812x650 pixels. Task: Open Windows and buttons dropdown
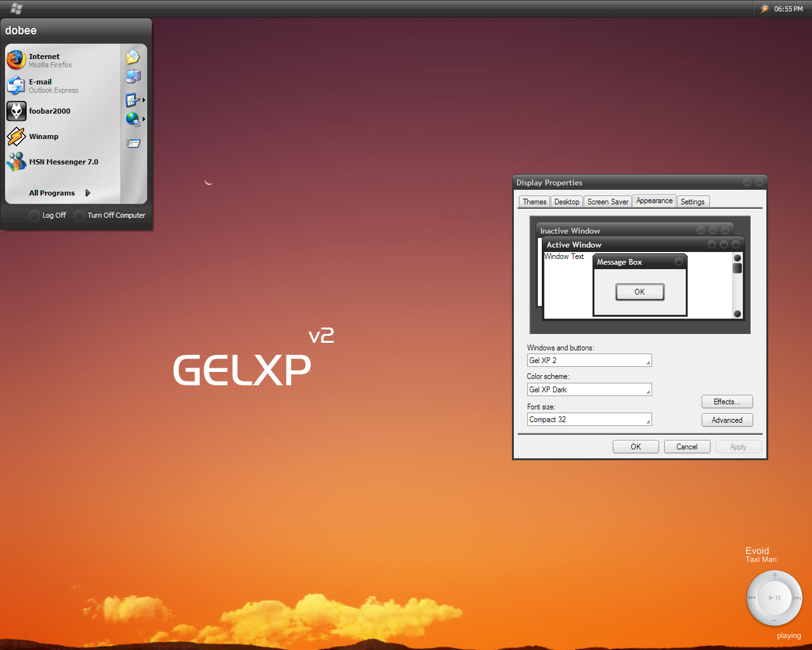pos(589,361)
